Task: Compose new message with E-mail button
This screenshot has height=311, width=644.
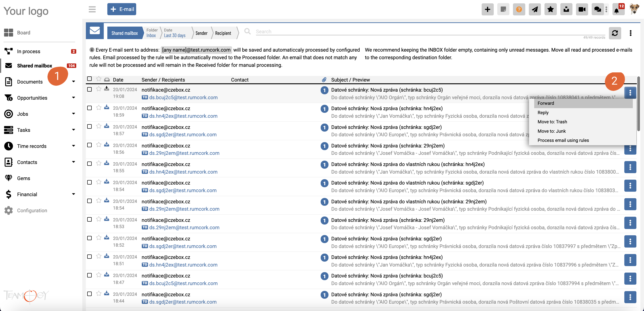Action: (x=122, y=9)
